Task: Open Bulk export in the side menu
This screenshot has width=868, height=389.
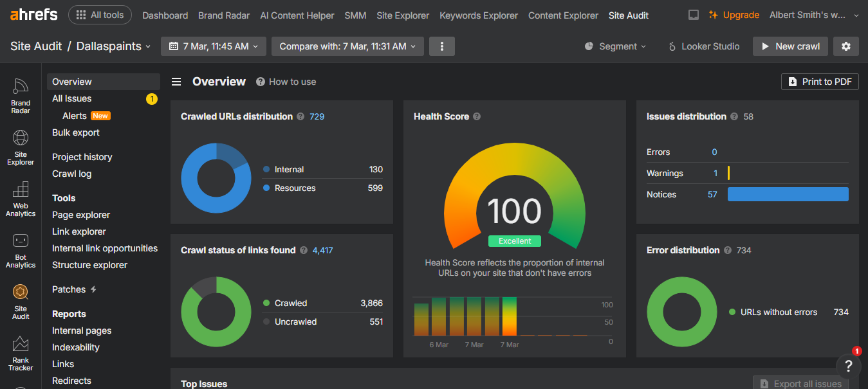Action: click(x=76, y=132)
